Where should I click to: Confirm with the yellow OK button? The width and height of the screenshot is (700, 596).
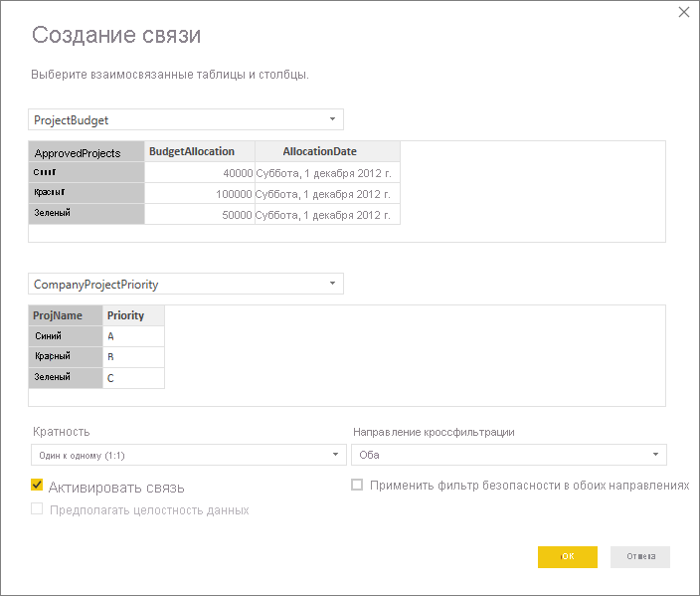tap(568, 556)
